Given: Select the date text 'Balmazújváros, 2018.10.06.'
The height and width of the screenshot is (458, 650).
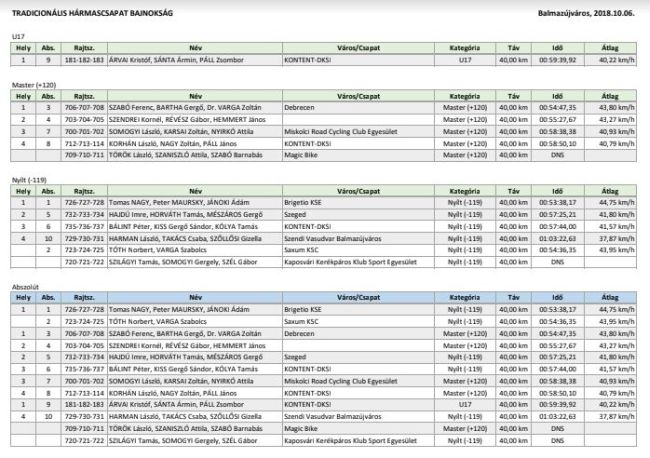Looking at the screenshot, I should [586, 13].
